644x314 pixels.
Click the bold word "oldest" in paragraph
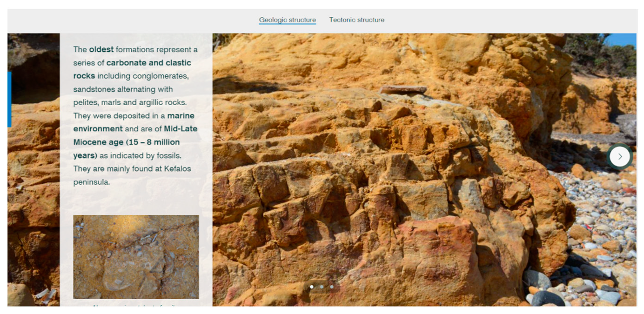[101, 49]
